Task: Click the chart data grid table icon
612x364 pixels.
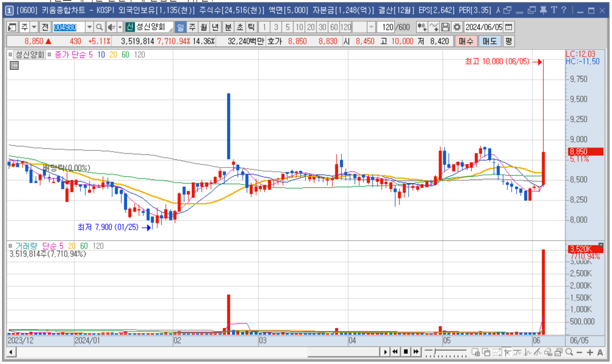Action: [14, 65]
